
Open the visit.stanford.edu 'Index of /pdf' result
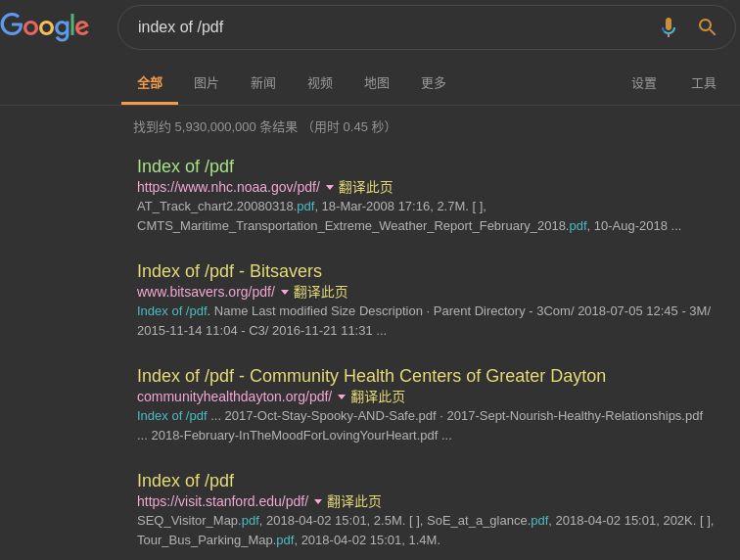pos(185,481)
